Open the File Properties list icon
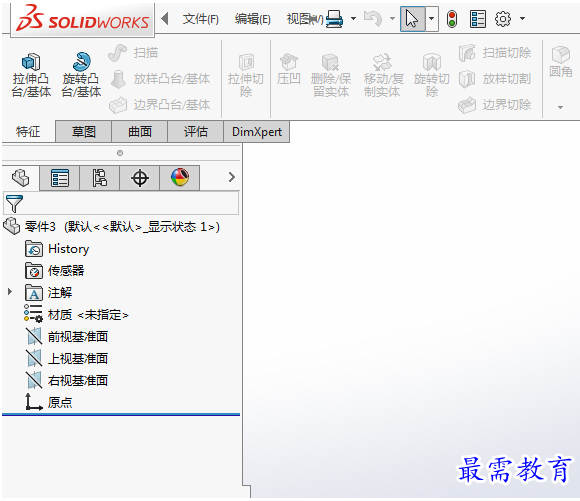Image resolution: width=580 pixels, height=501 pixels. point(478,19)
